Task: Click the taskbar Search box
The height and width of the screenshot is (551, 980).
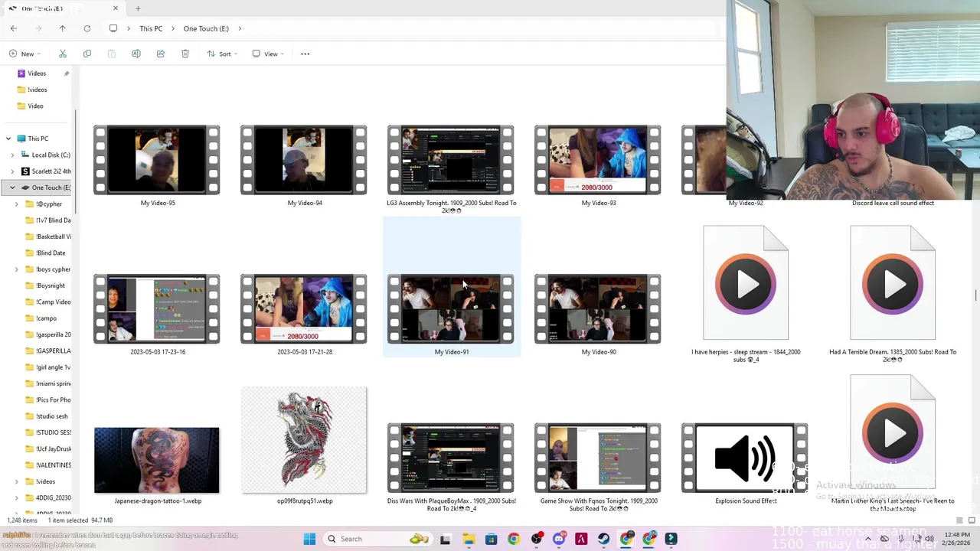Action: pos(379,539)
